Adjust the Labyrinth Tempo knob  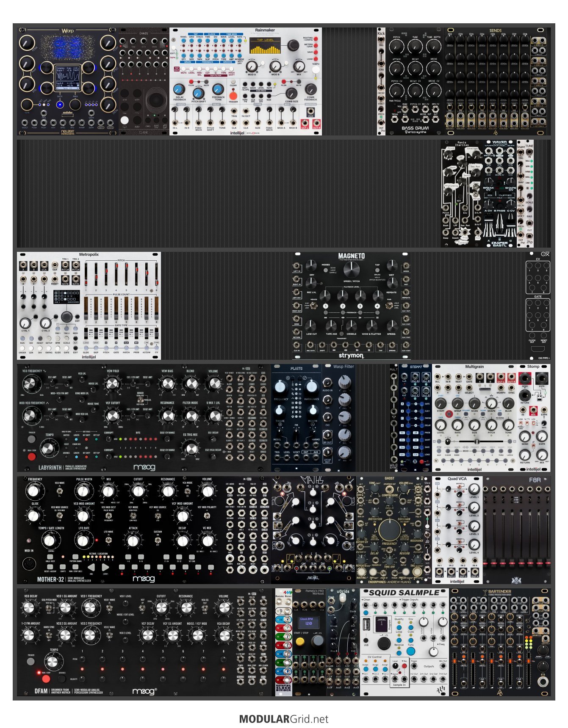point(49,447)
